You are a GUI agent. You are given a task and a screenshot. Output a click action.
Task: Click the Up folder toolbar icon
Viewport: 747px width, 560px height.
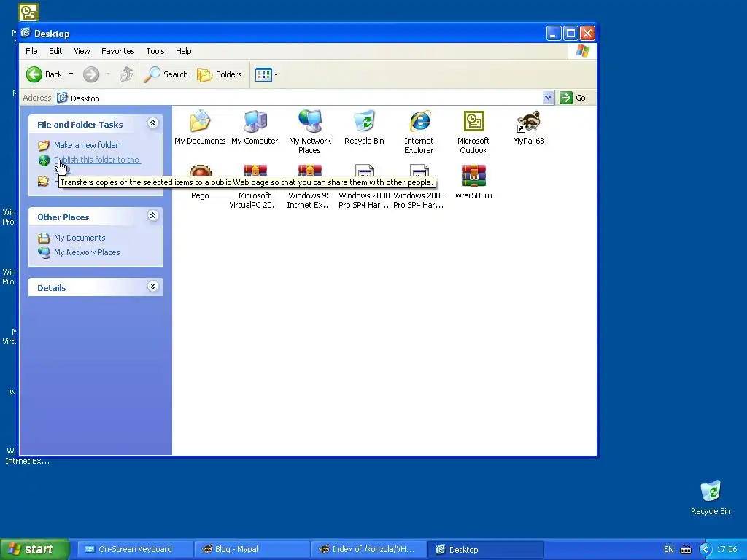126,74
